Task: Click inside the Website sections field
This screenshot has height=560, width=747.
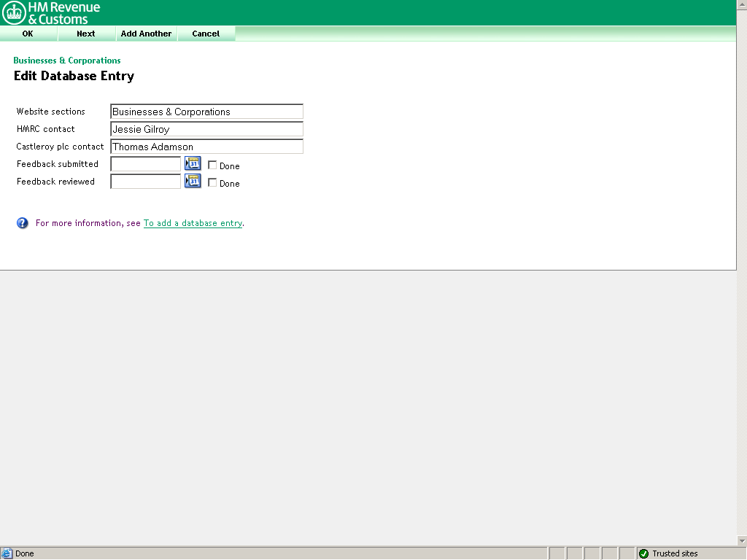Action: click(206, 112)
